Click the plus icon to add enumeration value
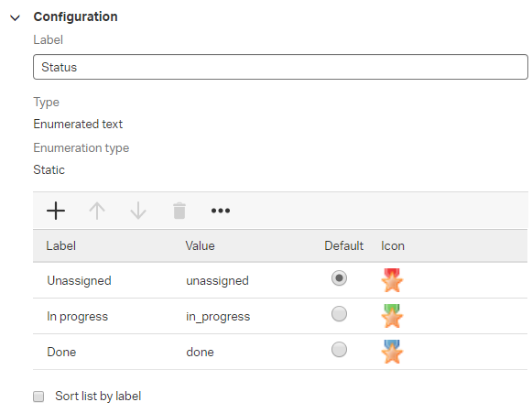Viewport: 532px width, 413px height. click(x=56, y=211)
